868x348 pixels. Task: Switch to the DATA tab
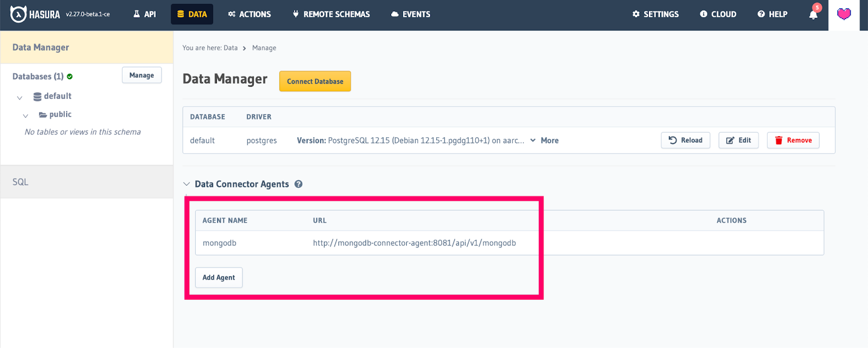pyautogui.click(x=192, y=14)
